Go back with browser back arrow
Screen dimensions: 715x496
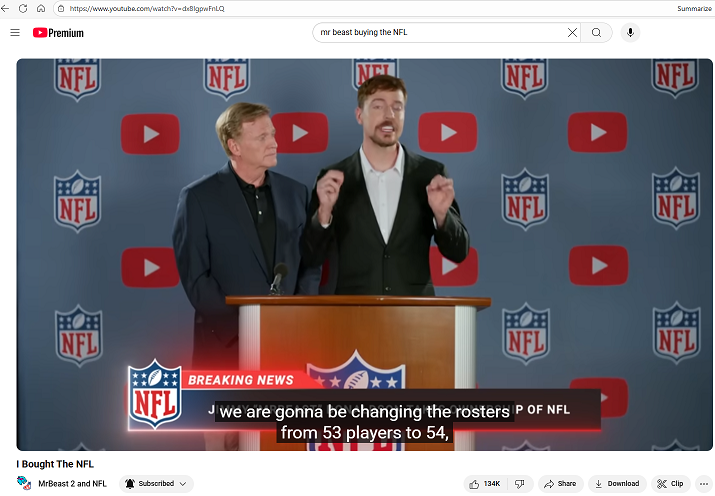point(7,8)
